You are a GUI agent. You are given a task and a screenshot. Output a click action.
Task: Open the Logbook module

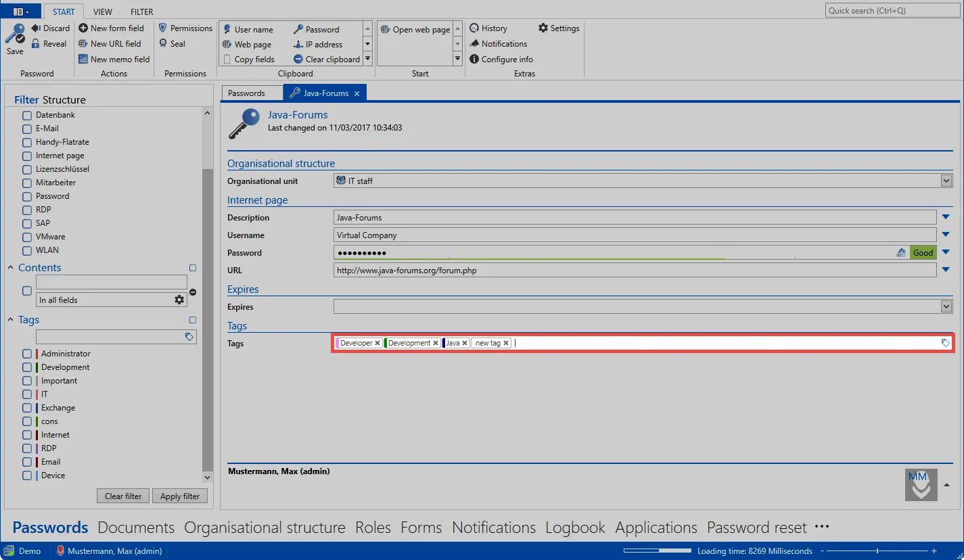576,528
